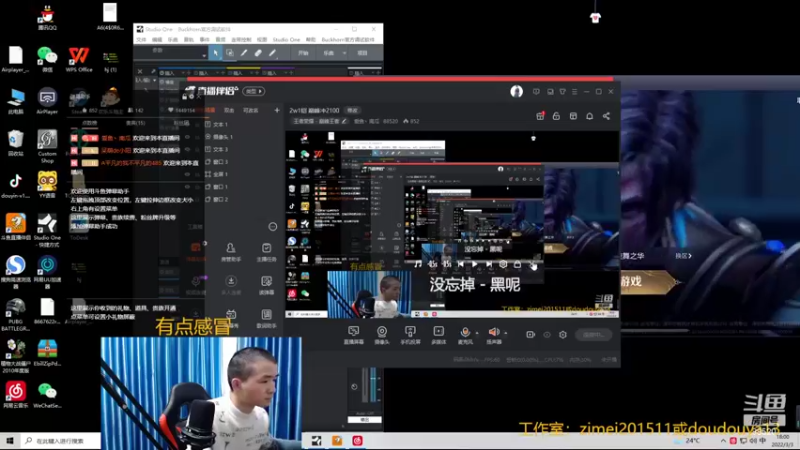This screenshot has width=800, height=450.
Task: Open 主播任务 tool
Action: [266, 252]
